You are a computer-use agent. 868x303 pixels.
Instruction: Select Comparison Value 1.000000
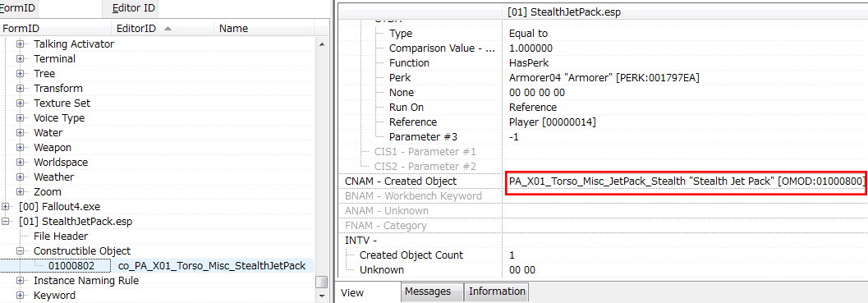point(530,48)
